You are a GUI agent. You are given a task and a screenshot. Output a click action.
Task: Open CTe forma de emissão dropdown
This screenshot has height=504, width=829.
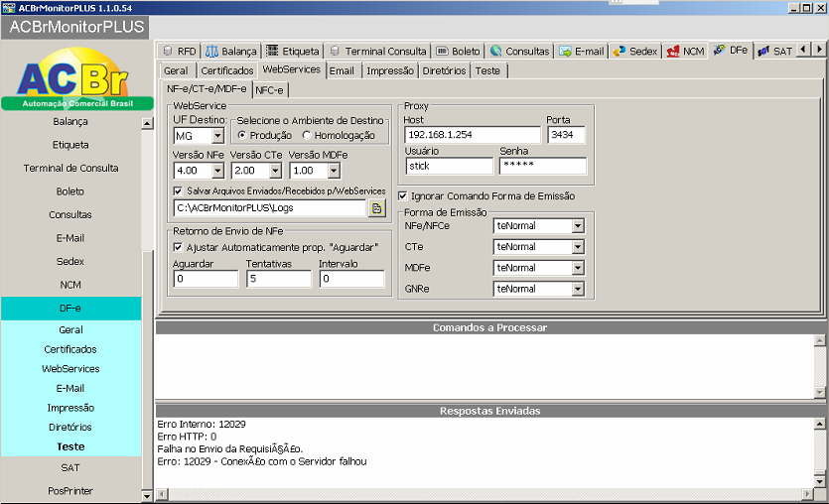click(x=578, y=247)
